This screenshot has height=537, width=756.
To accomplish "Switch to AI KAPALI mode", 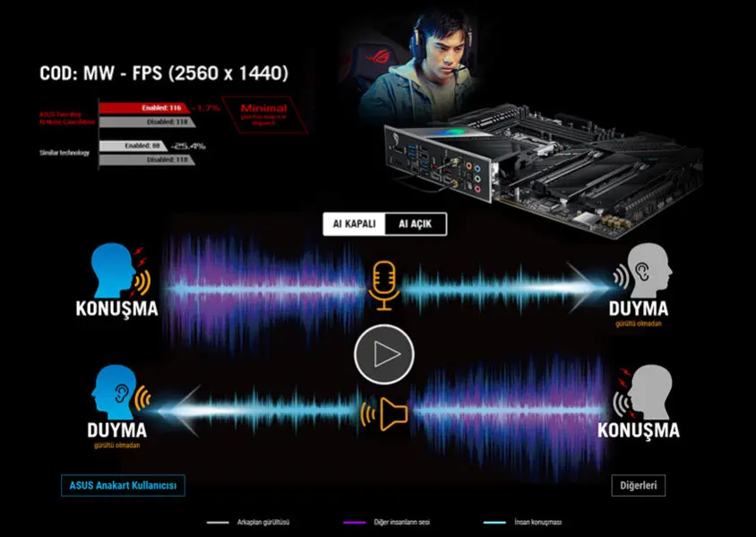I will tap(355, 224).
